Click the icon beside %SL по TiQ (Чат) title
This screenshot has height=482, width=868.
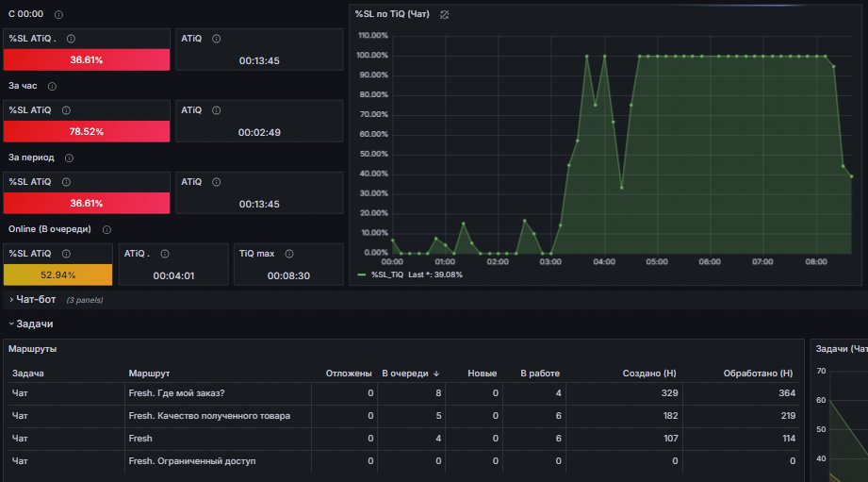(x=445, y=15)
